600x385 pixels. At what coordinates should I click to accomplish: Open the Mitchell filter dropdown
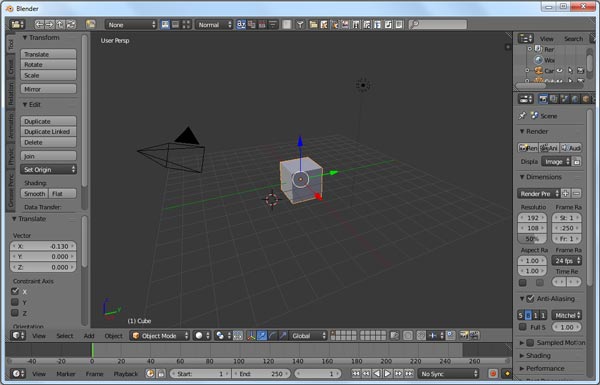point(567,315)
